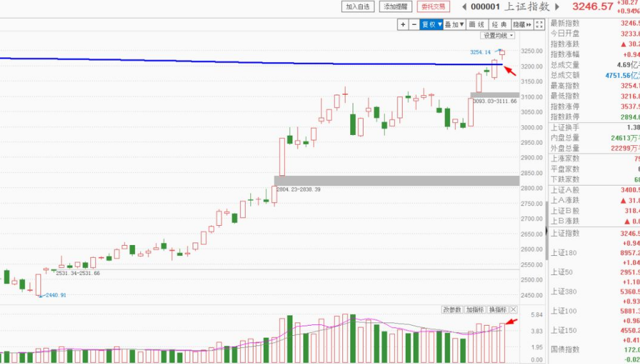The image size is (640, 364).
Task: Zoom in chart with plus button
Action: pyautogui.click(x=403, y=24)
